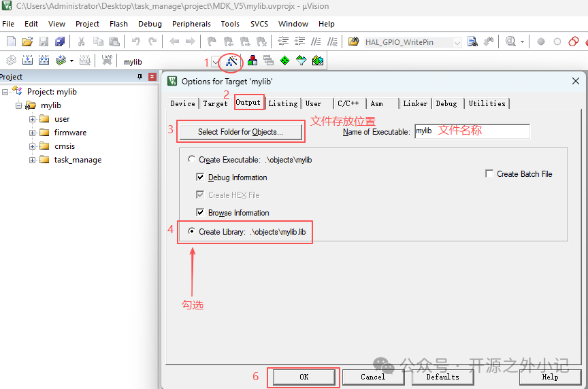Open the Flash menu
The width and height of the screenshot is (588, 389).
[x=118, y=24]
